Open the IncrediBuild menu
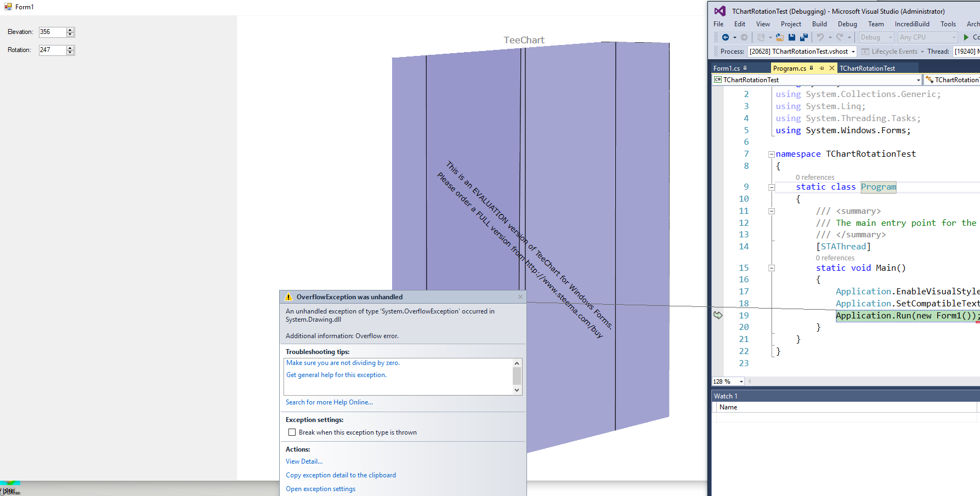This screenshot has height=496, width=980. (912, 24)
